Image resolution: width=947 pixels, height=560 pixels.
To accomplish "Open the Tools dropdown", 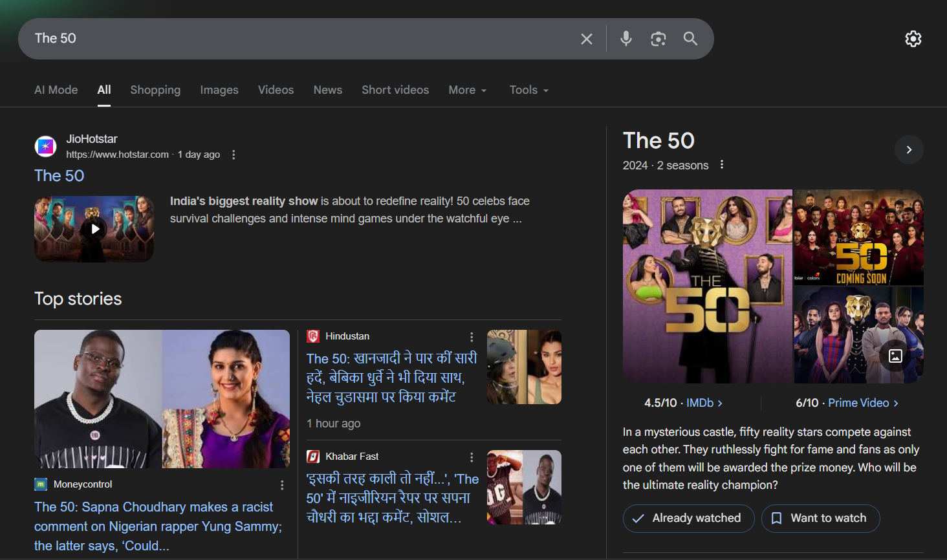I will click(528, 90).
